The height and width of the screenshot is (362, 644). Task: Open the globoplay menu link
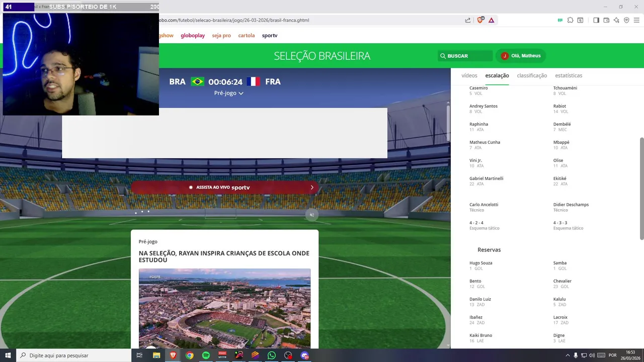point(193,36)
